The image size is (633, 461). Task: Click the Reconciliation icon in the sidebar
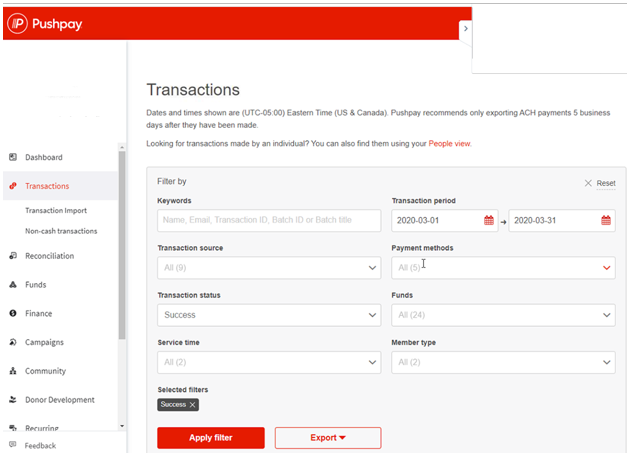pyautogui.click(x=13, y=256)
